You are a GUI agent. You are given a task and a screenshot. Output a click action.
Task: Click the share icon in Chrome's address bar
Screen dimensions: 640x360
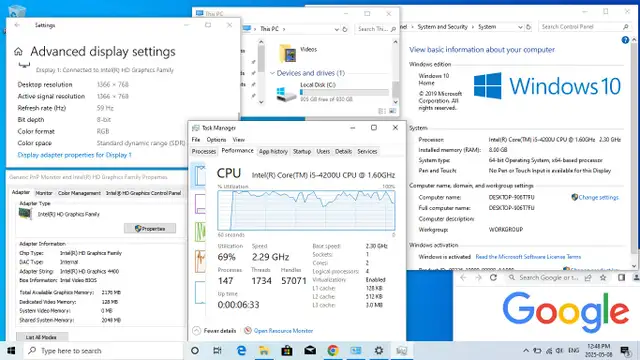pos(588,278)
